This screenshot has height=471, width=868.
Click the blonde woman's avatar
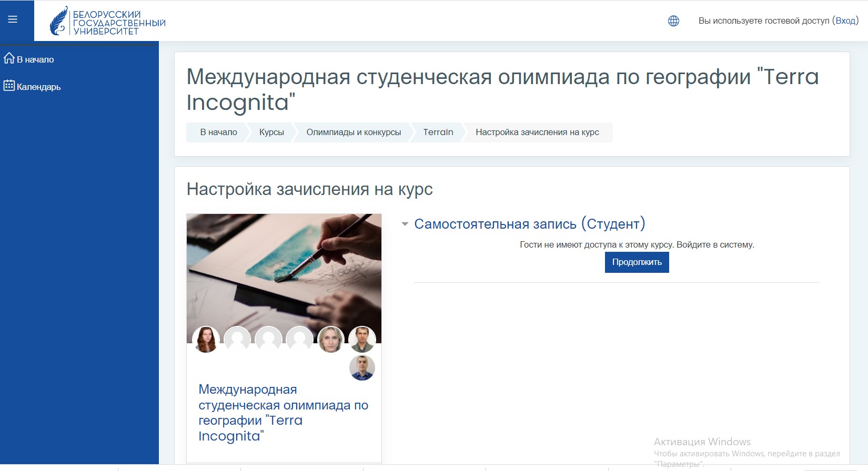point(331,340)
